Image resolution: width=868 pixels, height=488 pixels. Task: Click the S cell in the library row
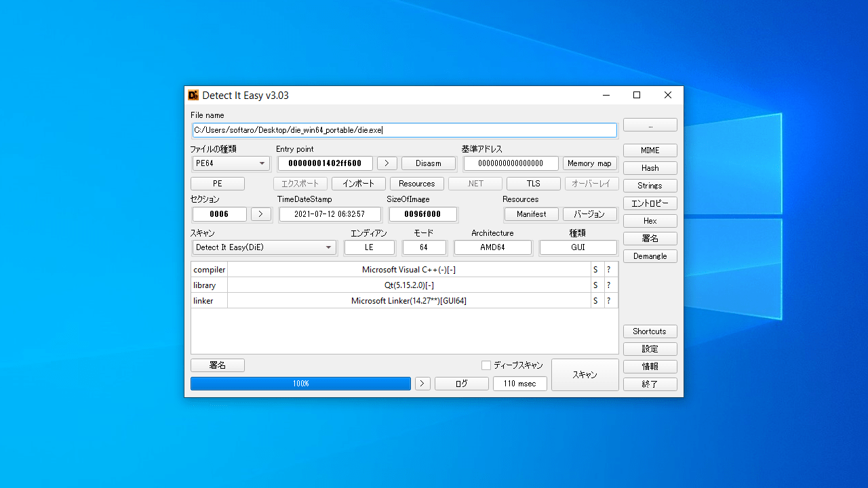[x=597, y=285]
